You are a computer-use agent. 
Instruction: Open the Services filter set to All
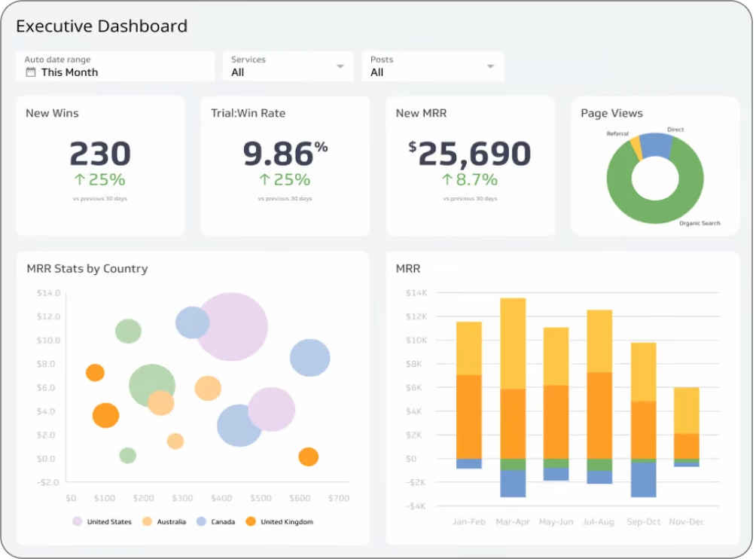point(279,67)
